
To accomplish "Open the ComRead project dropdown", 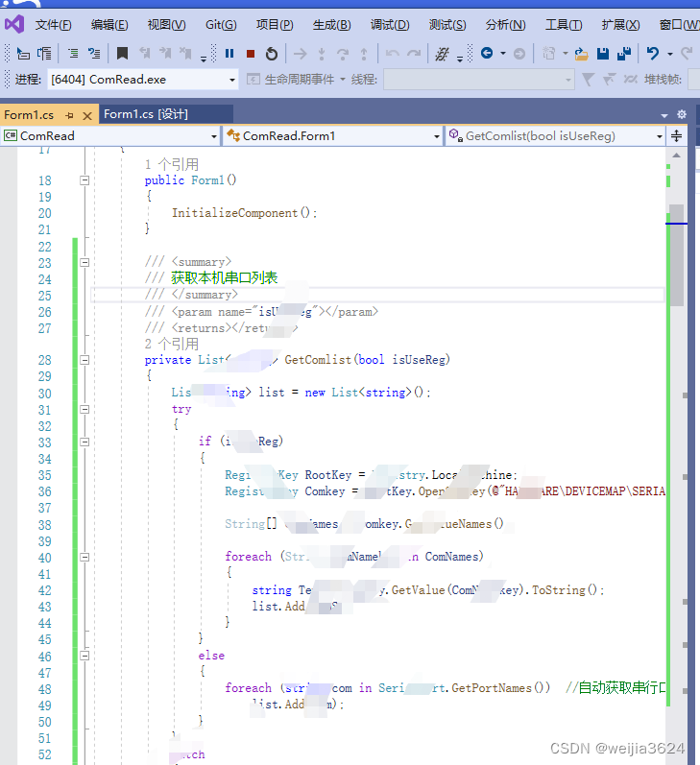I will [x=110, y=135].
